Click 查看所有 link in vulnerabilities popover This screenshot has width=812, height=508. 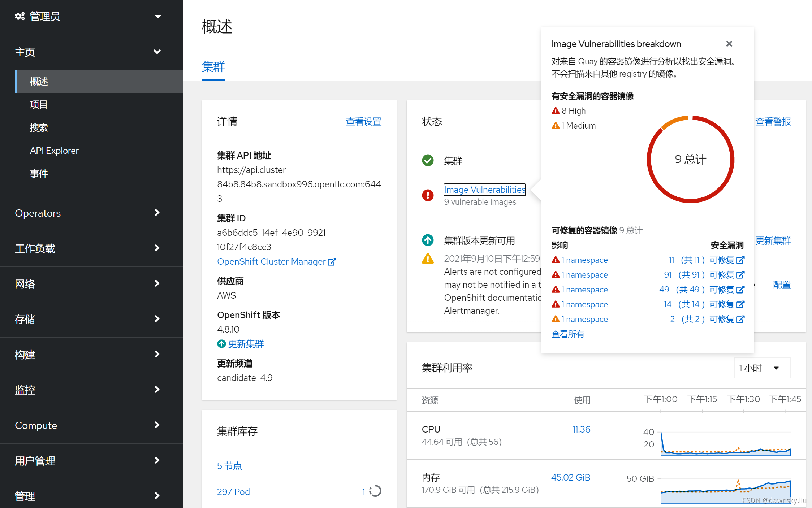tap(568, 334)
